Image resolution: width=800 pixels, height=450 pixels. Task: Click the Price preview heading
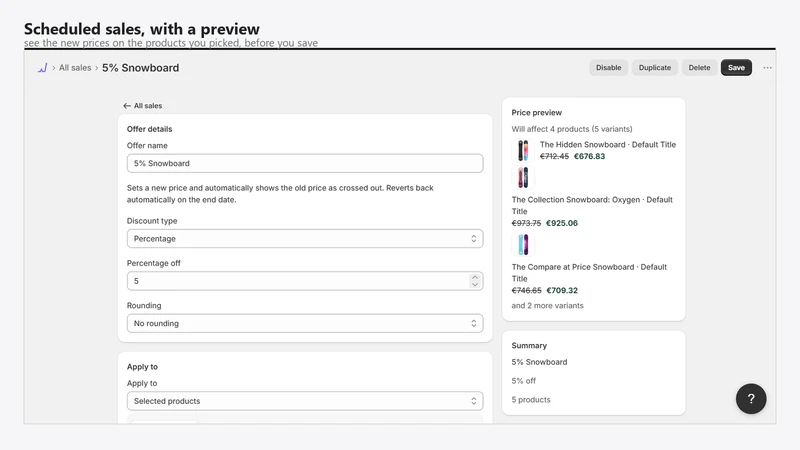[x=536, y=113]
